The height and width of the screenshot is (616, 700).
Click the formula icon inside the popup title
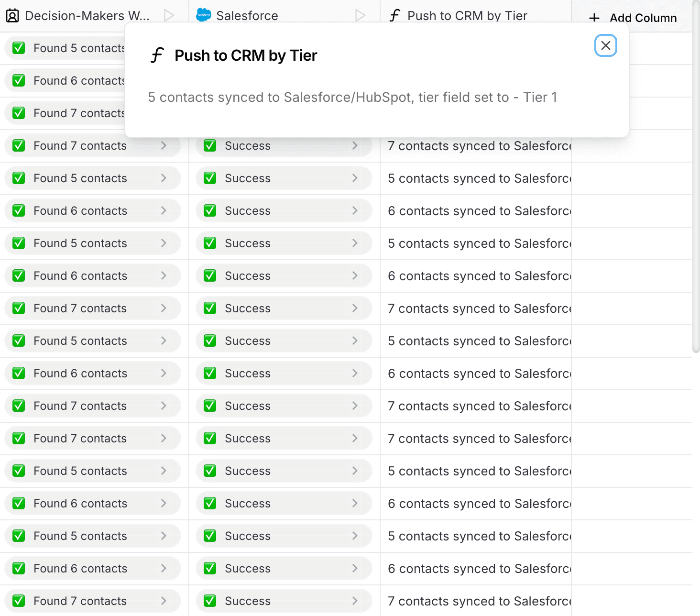157,55
